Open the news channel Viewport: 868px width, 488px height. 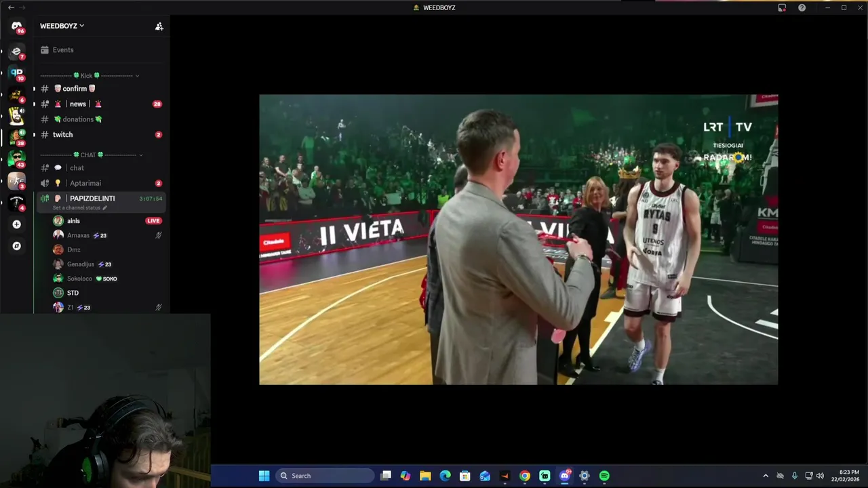tap(100, 104)
